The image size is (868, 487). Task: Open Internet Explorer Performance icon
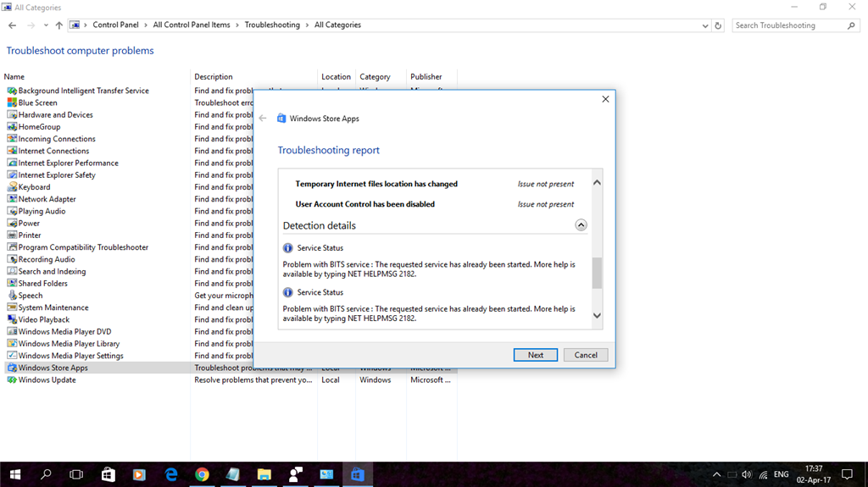[12, 163]
